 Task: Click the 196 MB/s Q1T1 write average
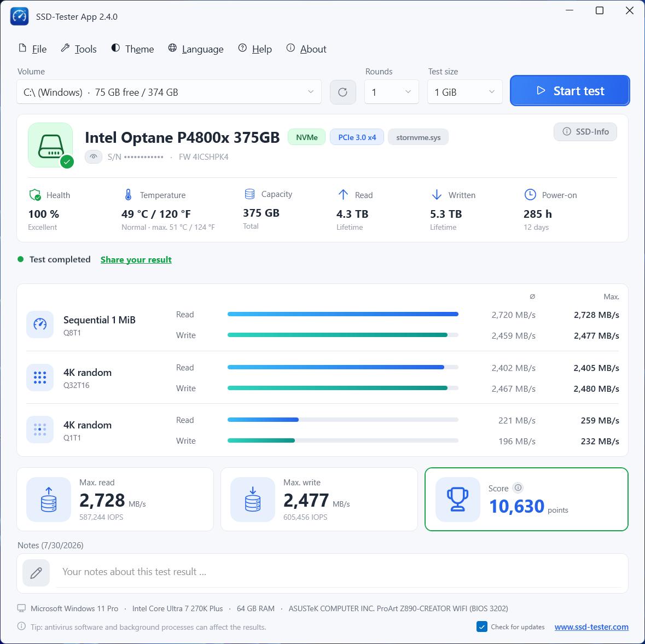516,442
